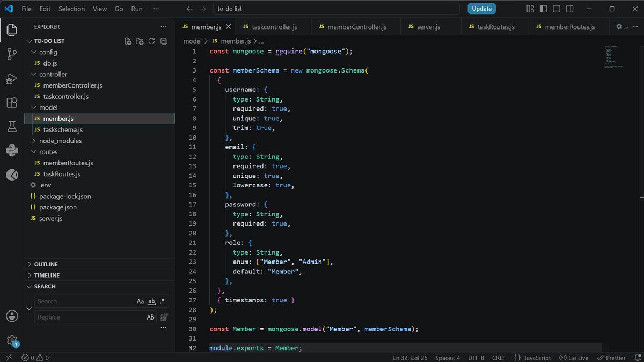Collapse the routes folder
The width and height of the screenshot is (644, 362).
click(100, 152)
